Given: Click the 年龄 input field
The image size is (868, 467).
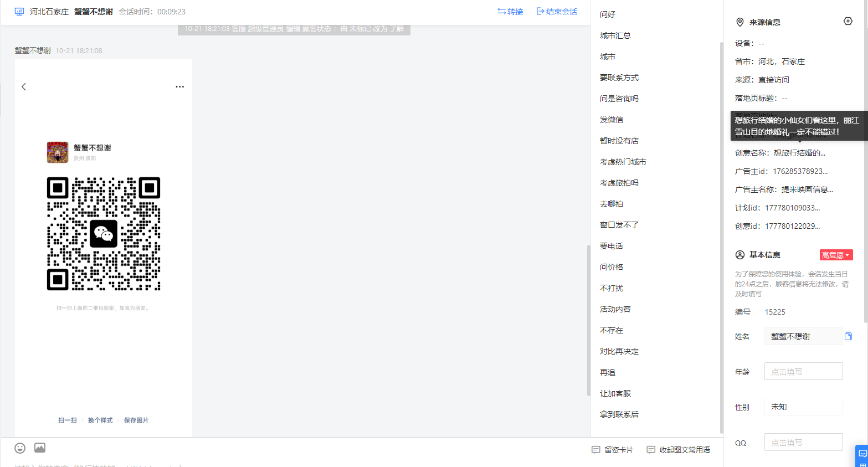Looking at the screenshot, I should coord(803,371).
